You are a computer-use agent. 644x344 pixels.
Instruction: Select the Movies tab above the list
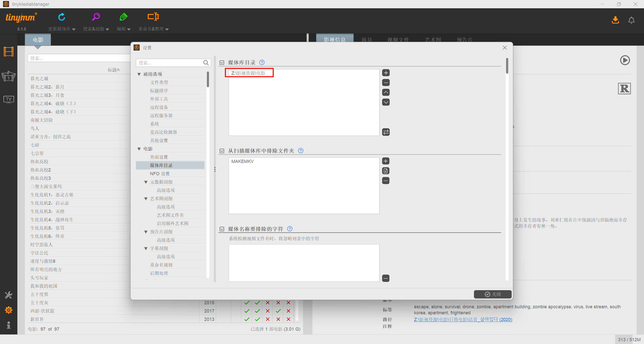click(38, 40)
